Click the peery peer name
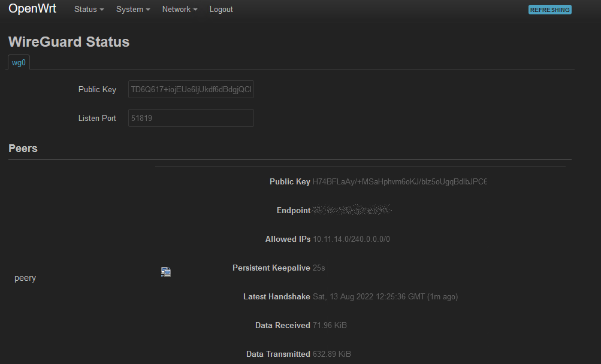Viewport: 601px width, 364px height. point(25,278)
